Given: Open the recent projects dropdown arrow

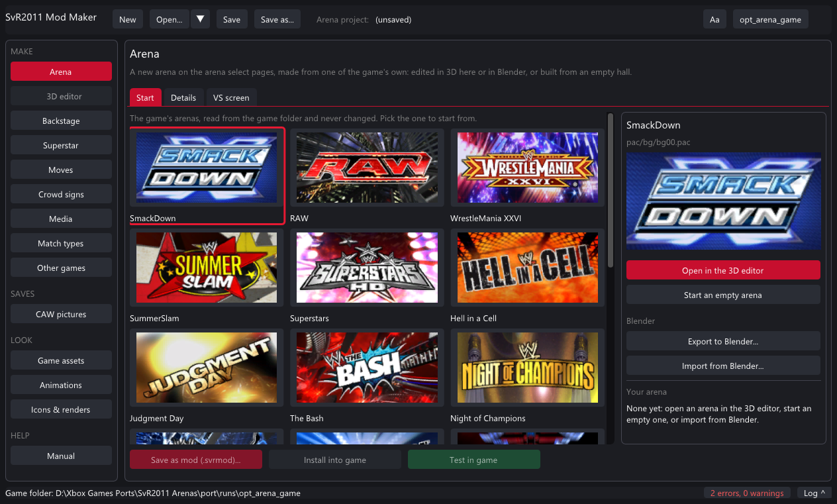Looking at the screenshot, I should click(201, 19).
